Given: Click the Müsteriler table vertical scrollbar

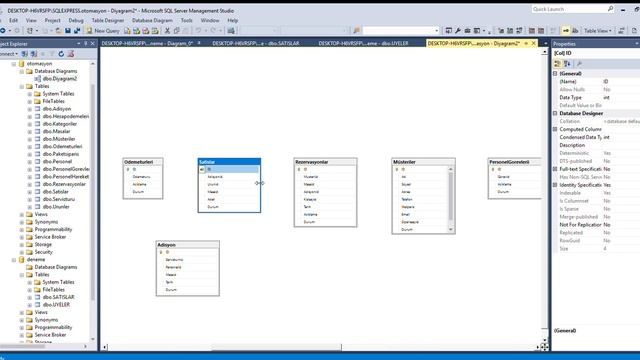Looking at the screenshot, I should (451, 199).
